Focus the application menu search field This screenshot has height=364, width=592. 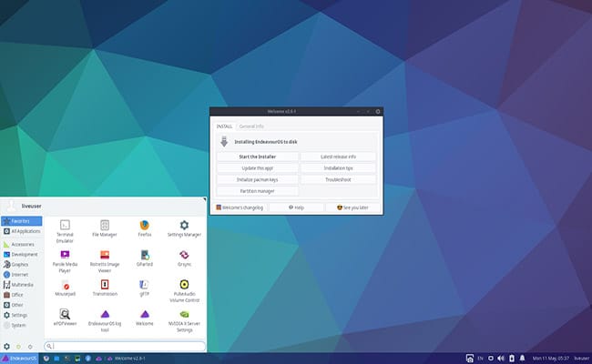coord(126,346)
